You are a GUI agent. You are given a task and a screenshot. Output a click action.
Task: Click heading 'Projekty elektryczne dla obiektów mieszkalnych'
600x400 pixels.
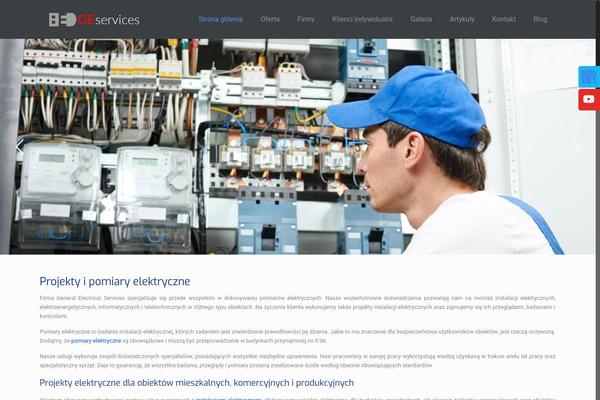(196, 383)
